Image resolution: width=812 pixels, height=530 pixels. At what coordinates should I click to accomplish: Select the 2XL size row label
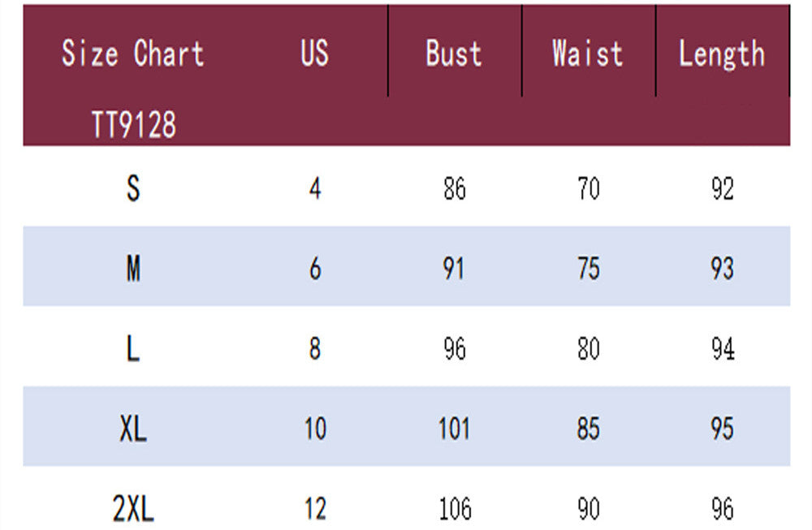133,509
